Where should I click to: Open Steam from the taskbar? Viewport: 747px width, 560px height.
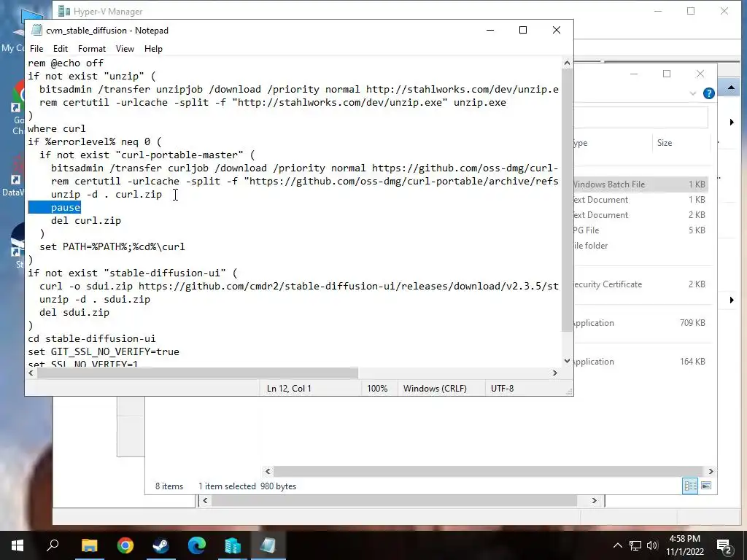point(160,545)
